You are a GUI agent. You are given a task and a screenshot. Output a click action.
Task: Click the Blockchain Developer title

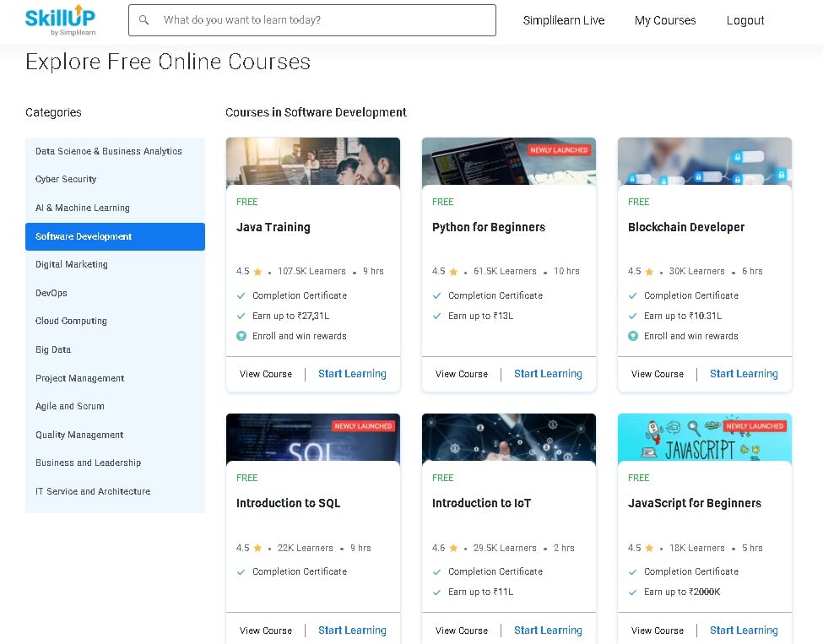coord(686,227)
